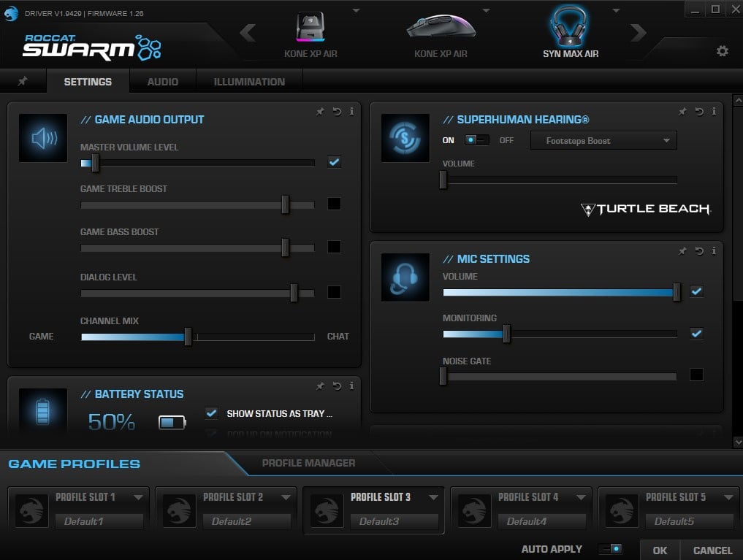
Task: Adjust the Mic Monitoring slider
Action: 506,334
